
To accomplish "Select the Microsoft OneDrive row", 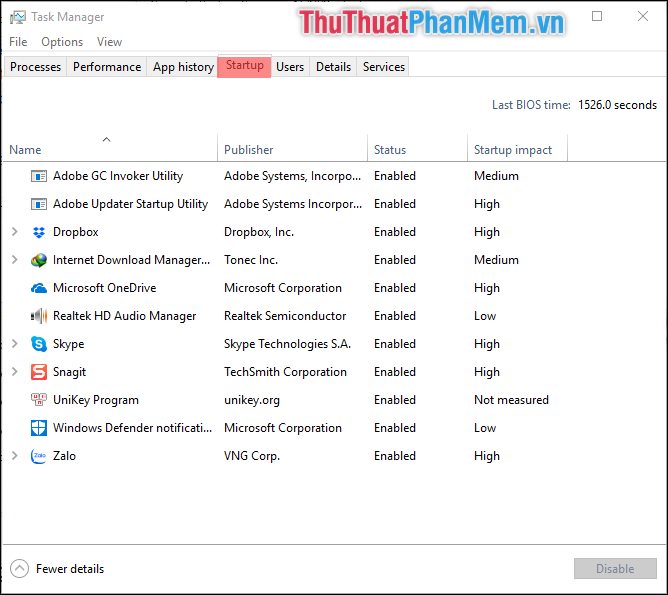I will (334, 288).
